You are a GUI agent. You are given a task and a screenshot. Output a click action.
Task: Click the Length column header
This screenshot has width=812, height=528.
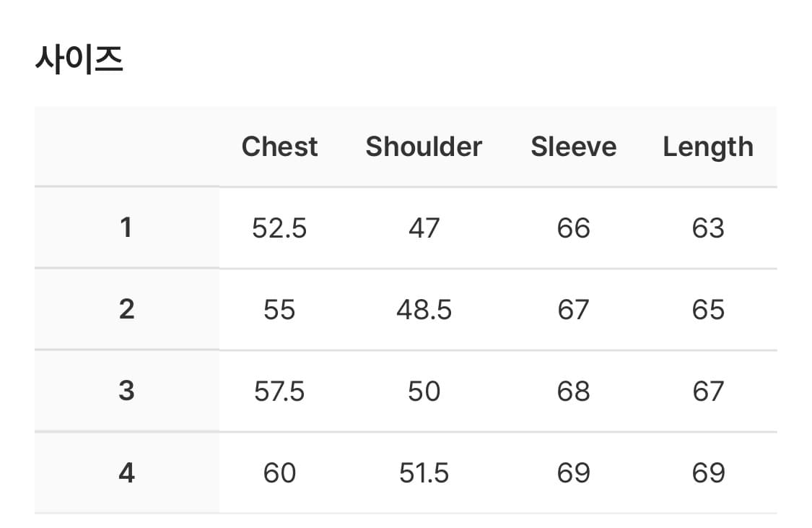point(708,147)
